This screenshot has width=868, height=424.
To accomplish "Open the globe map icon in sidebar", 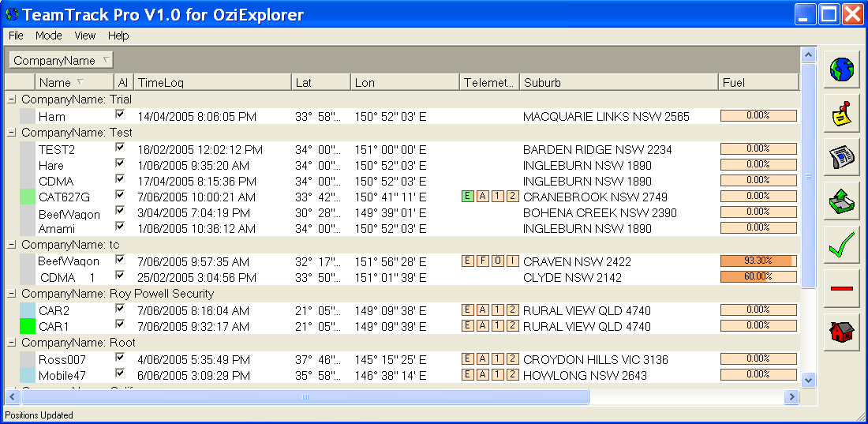I will [x=841, y=69].
